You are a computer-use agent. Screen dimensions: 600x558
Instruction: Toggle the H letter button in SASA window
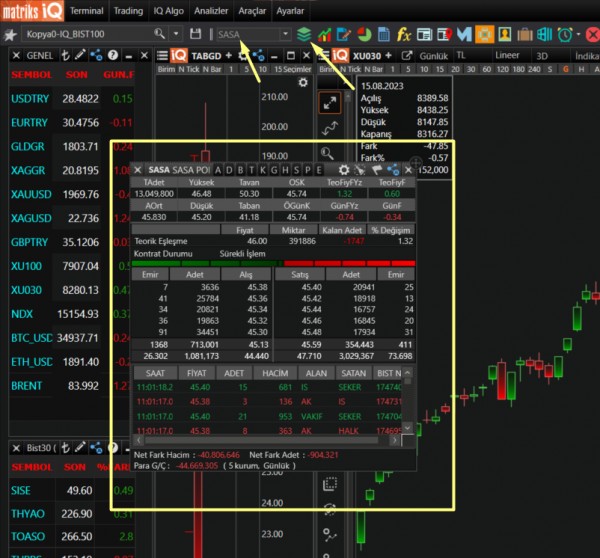click(285, 170)
